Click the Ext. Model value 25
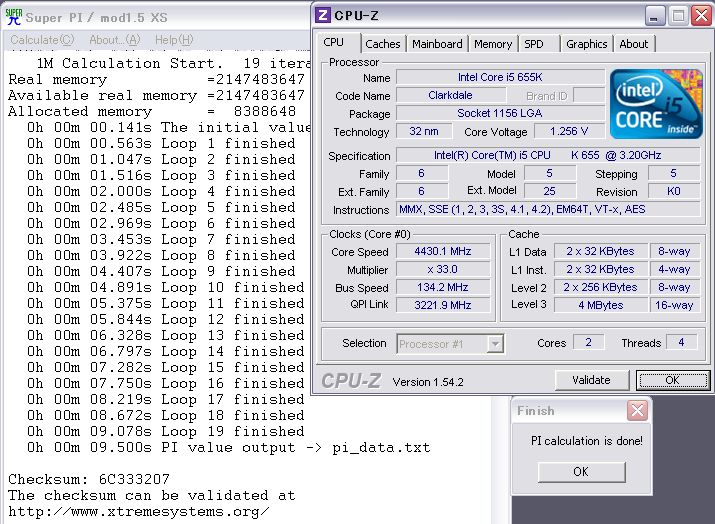 coord(549,191)
